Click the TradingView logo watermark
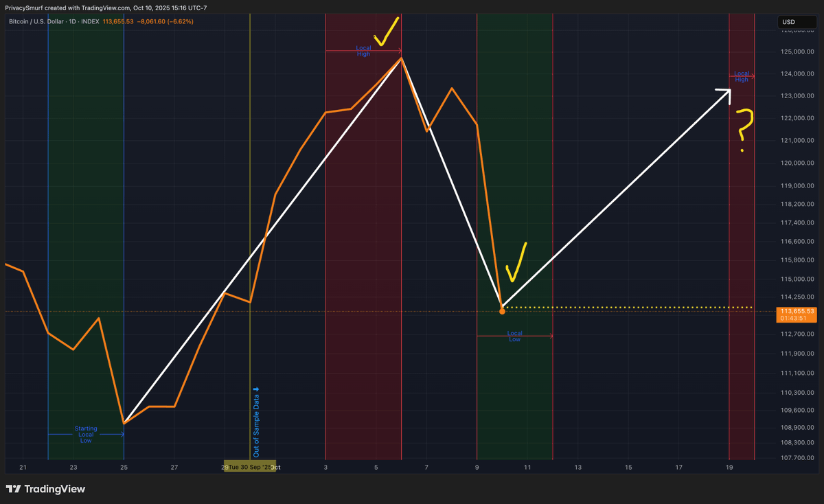Image resolution: width=824 pixels, height=504 pixels. coord(45,489)
